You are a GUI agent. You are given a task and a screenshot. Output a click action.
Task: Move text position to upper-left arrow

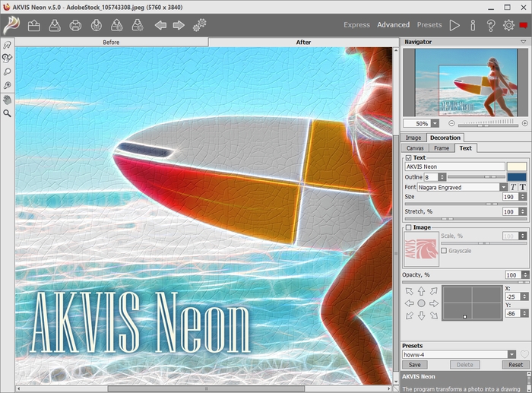pyautogui.click(x=410, y=291)
